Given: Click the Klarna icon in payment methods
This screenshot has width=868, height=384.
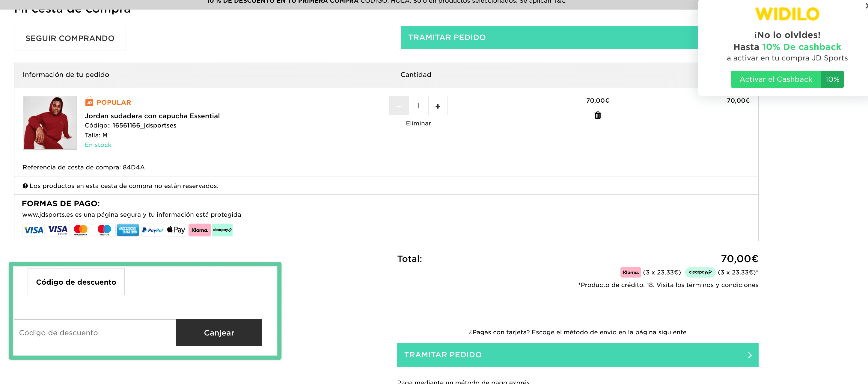Looking at the screenshot, I should pyautogui.click(x=200, y=230).
